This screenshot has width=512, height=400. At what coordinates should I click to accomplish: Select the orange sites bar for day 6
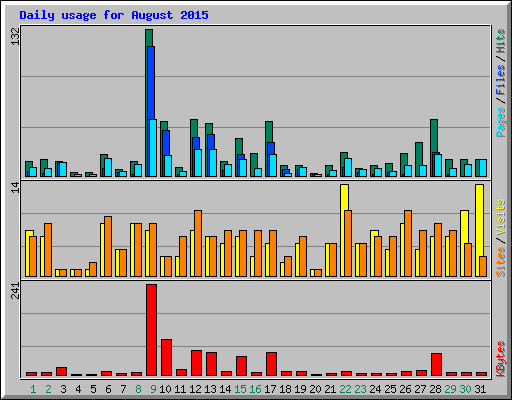coord(108,247)
